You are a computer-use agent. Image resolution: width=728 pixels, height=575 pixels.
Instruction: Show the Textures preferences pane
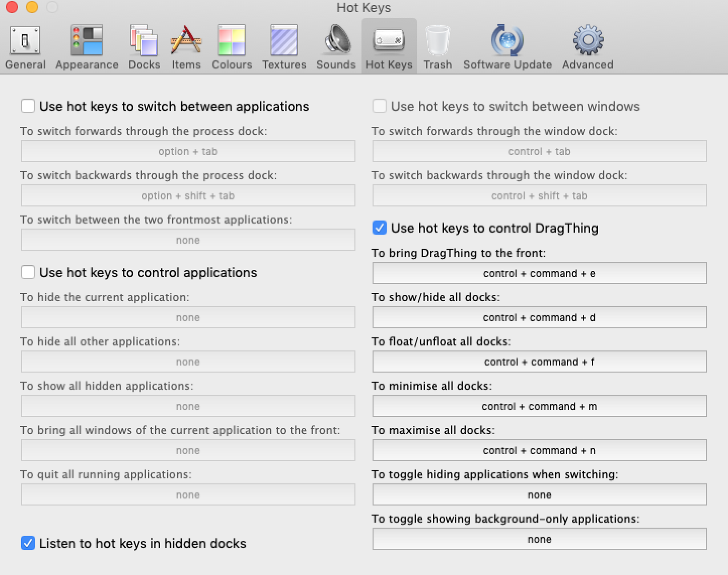[284, 47]
